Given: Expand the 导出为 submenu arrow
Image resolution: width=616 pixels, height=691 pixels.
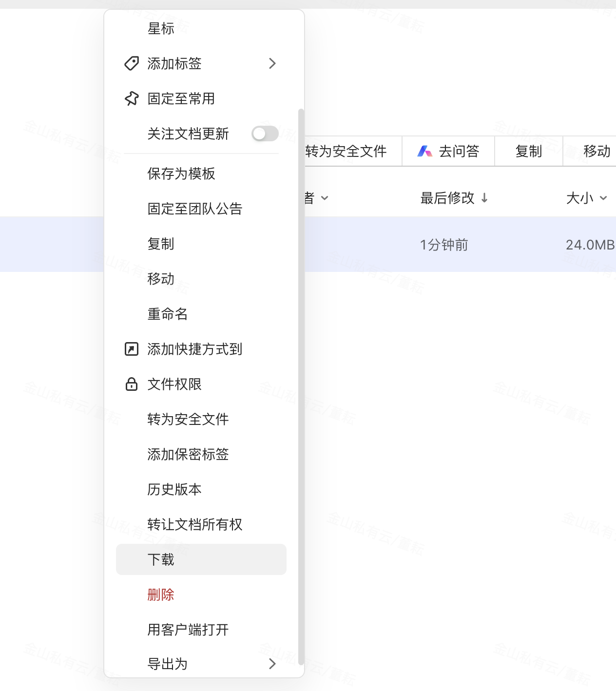Looking at the screenshot, I should tap(272, 664).
